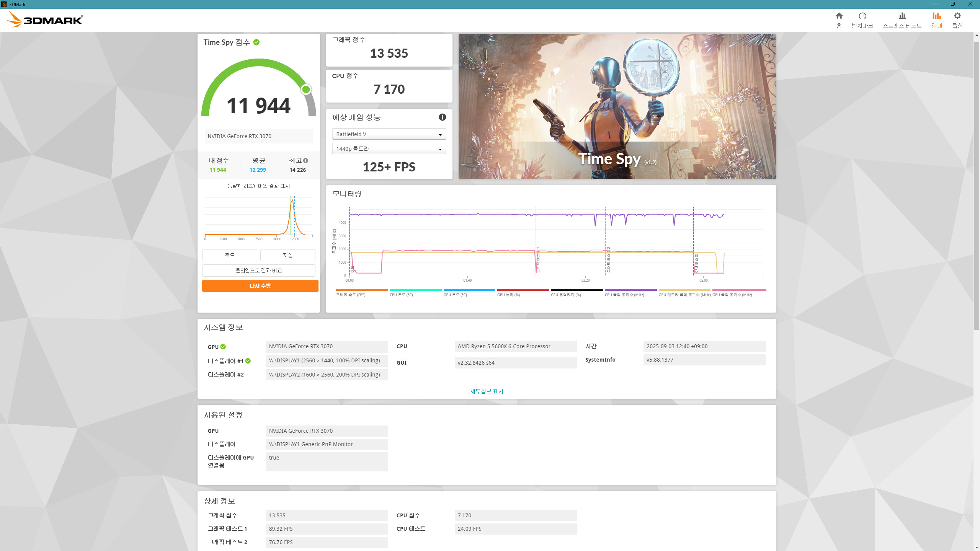
Task: Click the SystemInfo version v5.88.1377
Action: tap(704, 360)
